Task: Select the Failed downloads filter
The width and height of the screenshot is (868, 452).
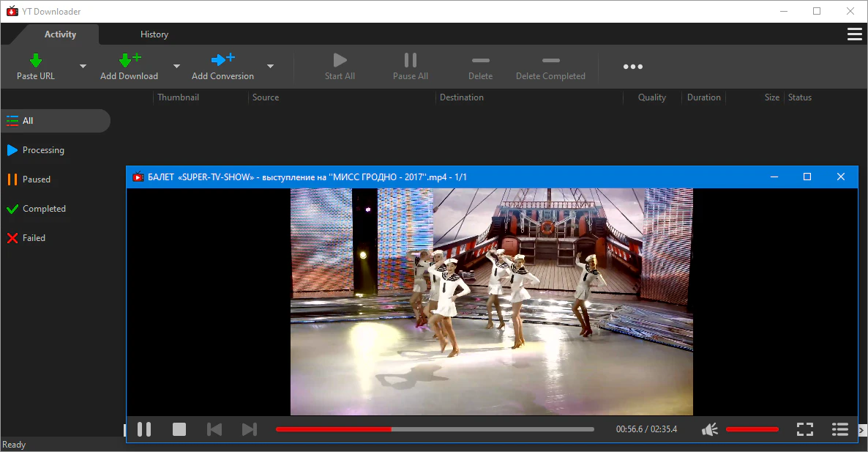Action: (x=34, y=238)
